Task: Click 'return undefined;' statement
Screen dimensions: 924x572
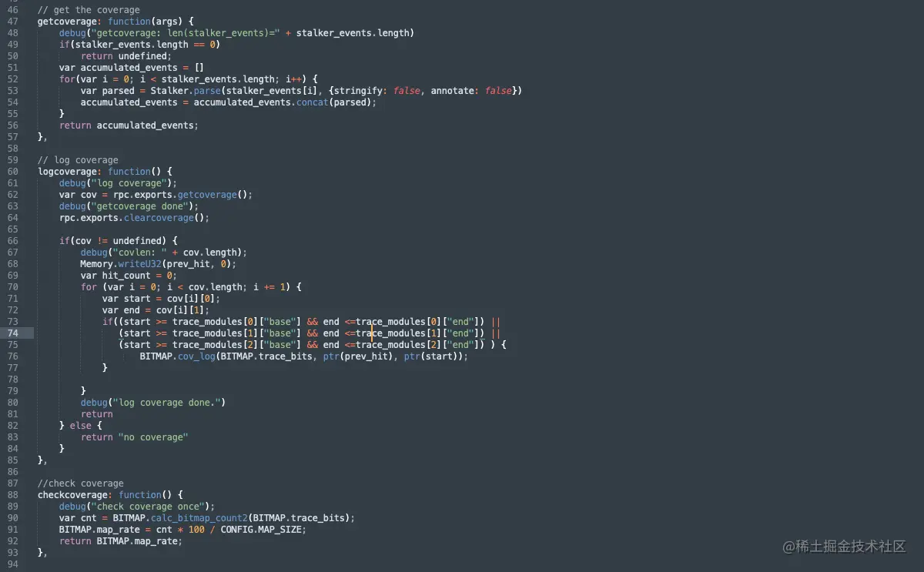Action: (x=126, y=56)
